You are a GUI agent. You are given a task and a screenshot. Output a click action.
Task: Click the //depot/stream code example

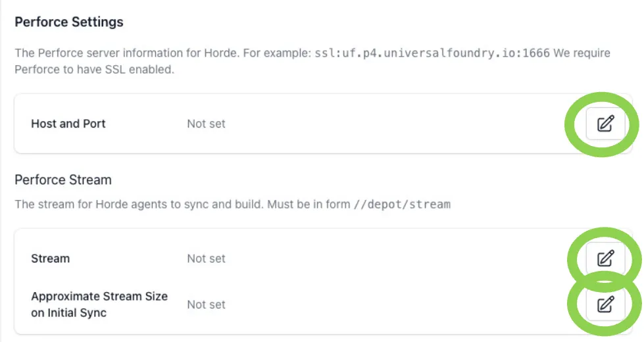pos(402,205)
